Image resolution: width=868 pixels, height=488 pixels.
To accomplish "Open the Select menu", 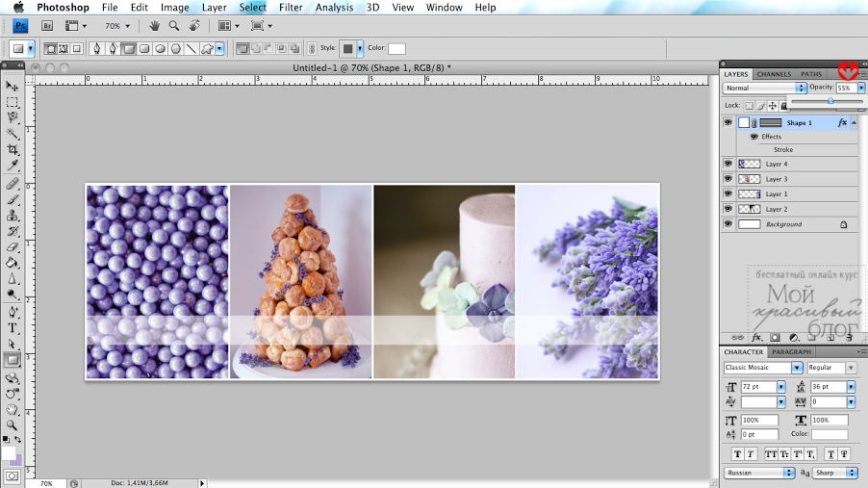I will pyautogui.click(x=252, y=7).
